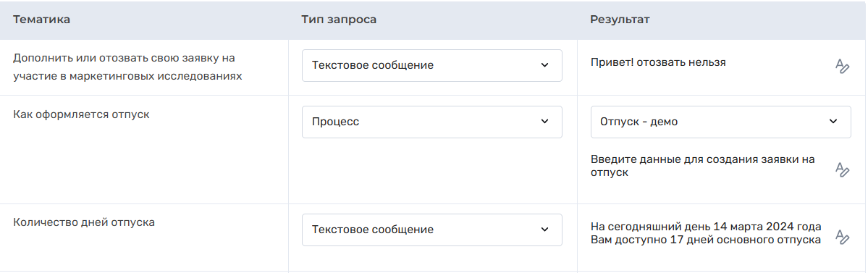The image size is (868, 273).
Task: Click the chevron arrow beside 'Процесс'
Action: (x=544, y=122)
